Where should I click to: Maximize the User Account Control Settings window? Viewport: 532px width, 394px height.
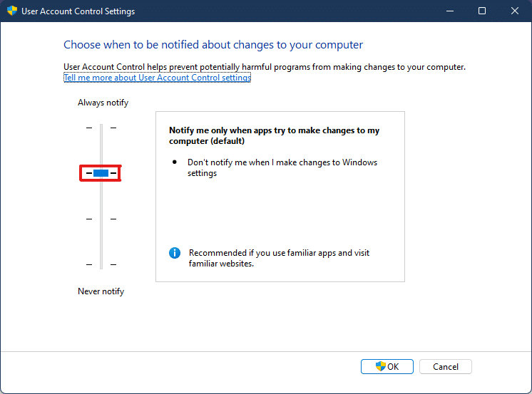[482, 11]
